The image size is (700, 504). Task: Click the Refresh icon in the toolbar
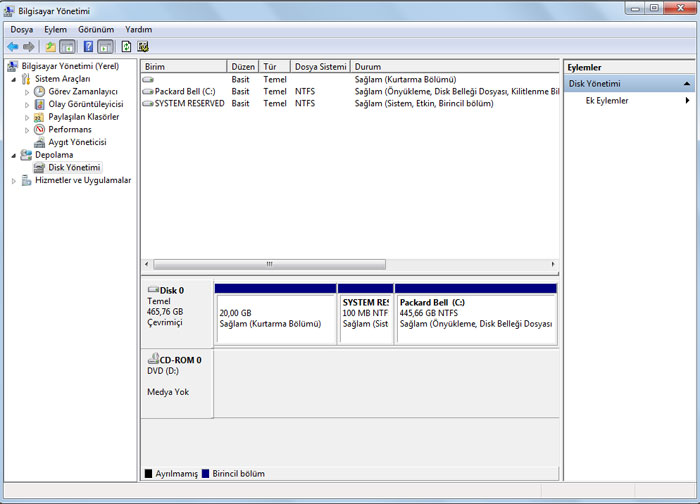[x=126, y=47]
